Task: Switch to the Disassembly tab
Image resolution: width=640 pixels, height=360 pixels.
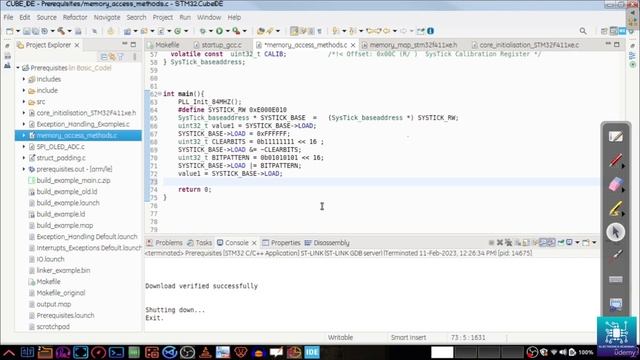Action: click(327, 243)
